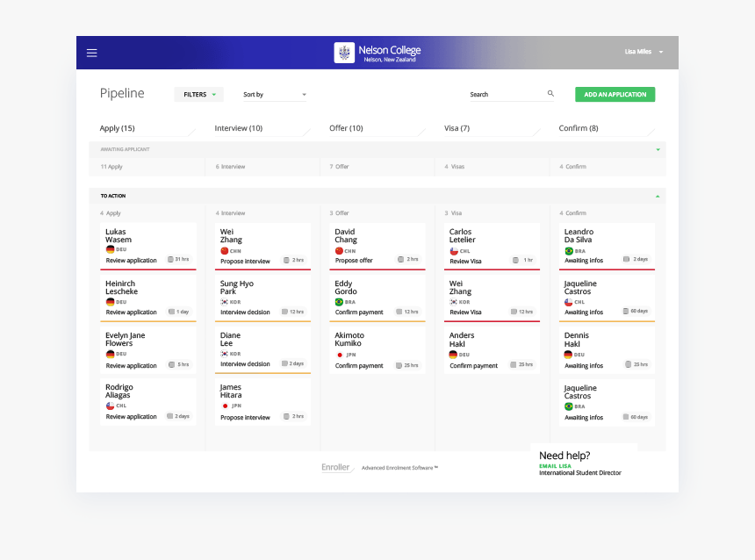This screenshot has height=560, width=755.
Task: Select the Visa (7) pipeline stage
Action: [457, 128]
